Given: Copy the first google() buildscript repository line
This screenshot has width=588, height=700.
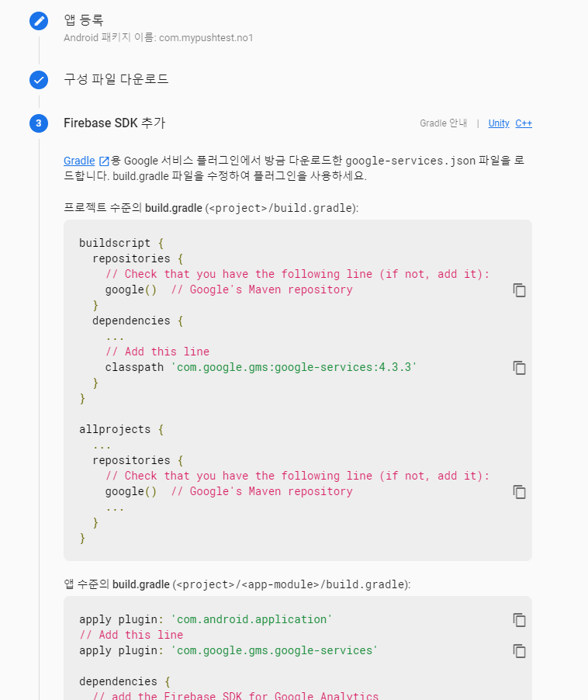Looking at the screenshot, I should click(x=519, y=290).
